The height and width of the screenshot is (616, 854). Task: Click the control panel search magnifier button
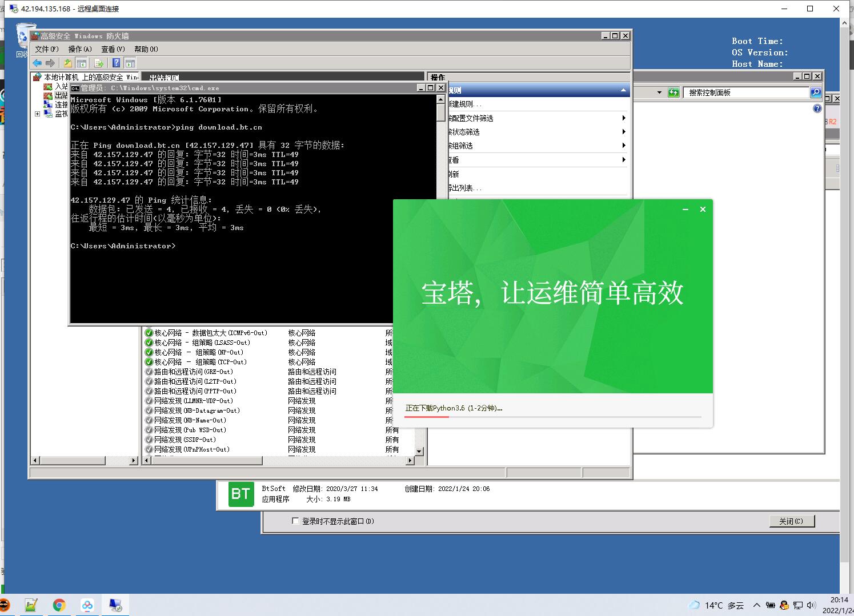(x=816, y=92)
